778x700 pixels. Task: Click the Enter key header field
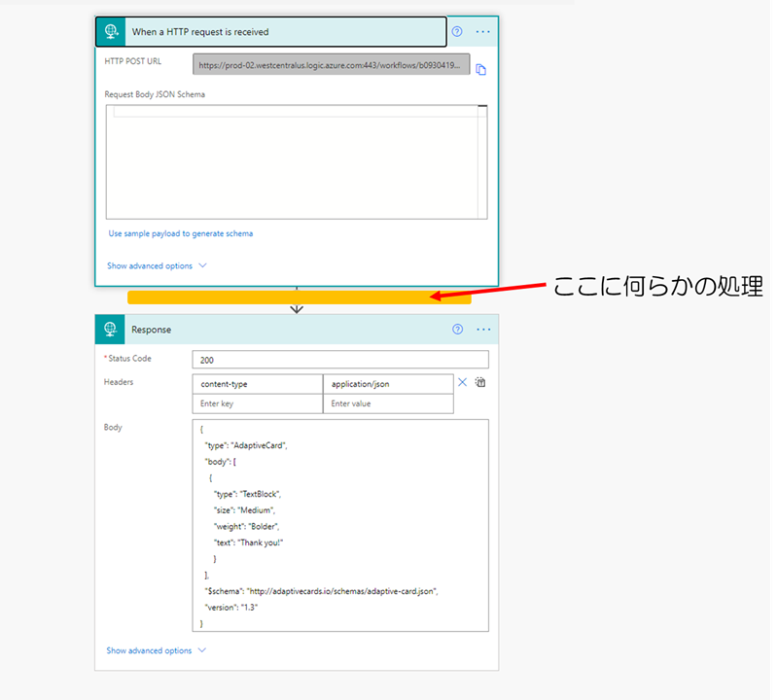pos(257,403)
